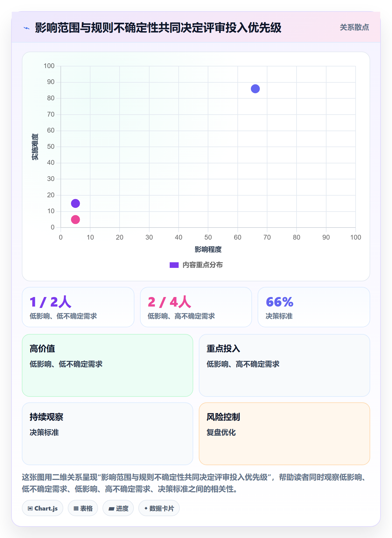392x538 pixels.
Task: Click the 持续观察 quadrant heading
Action: pos(46,417)
